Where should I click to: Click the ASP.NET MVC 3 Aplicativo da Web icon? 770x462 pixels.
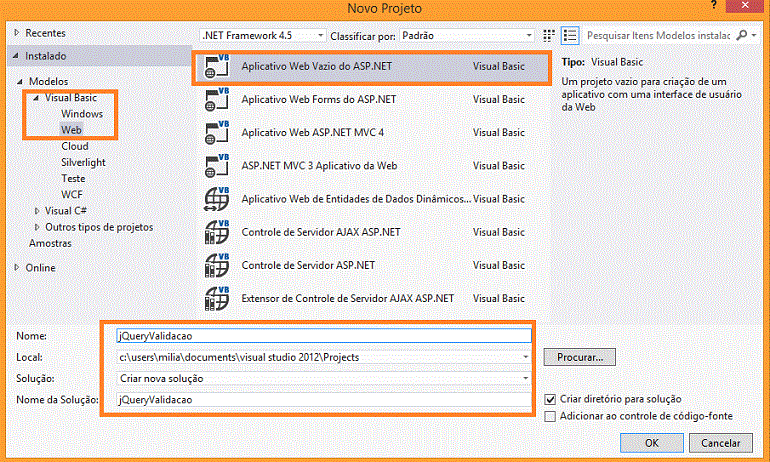click(x=217, y=166)
